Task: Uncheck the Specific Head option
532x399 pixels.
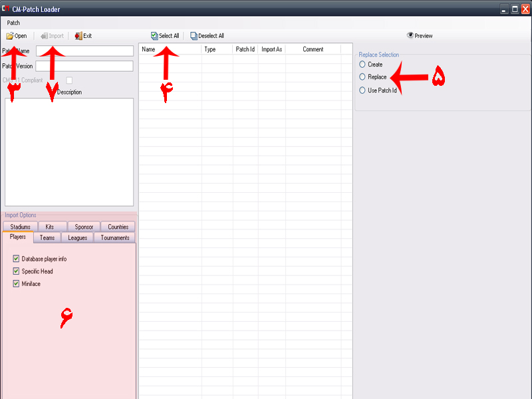Action: point(16,271)
